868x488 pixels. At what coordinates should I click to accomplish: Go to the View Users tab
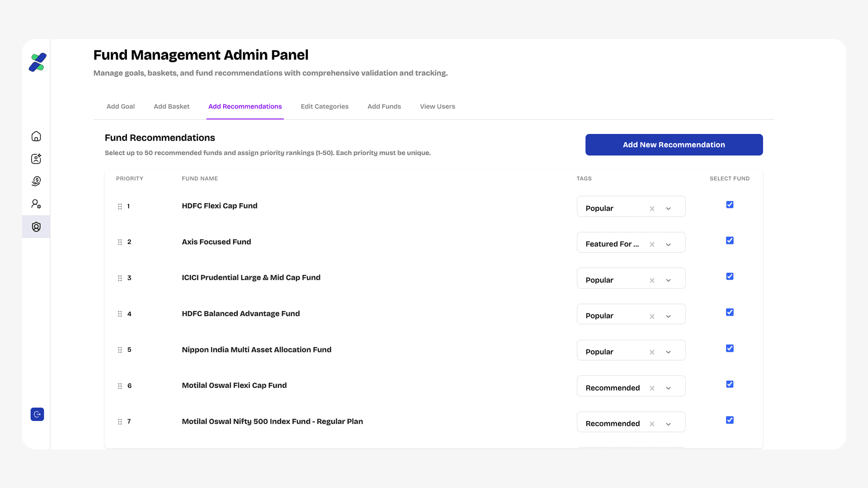click(x=437, y=106)
